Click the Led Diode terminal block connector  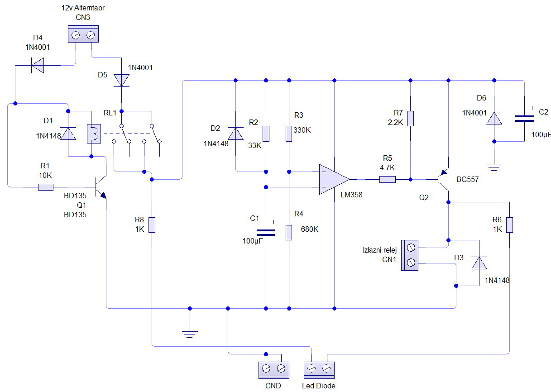coord(318,369)
